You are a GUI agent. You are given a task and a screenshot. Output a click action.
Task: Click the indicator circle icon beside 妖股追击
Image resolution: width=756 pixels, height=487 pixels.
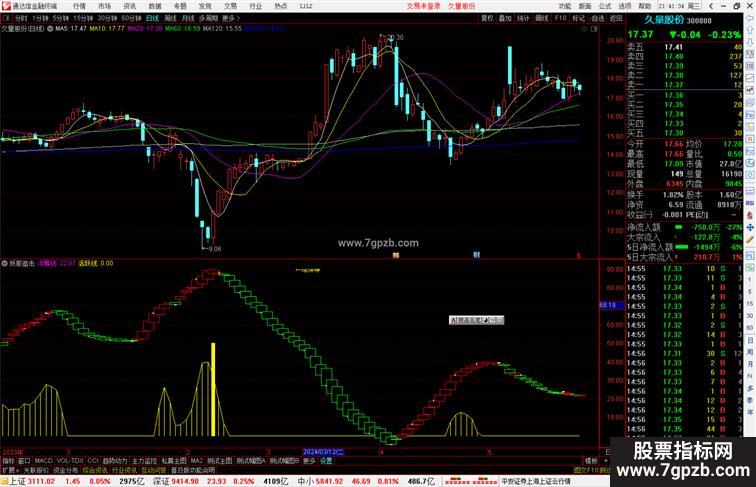coord(5,264)
